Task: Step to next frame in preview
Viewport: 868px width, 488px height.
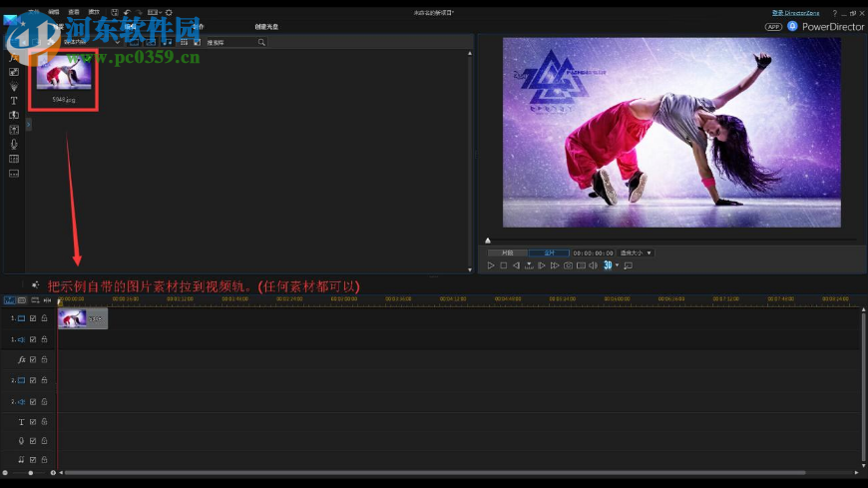Action: click(x=542, y=265)
